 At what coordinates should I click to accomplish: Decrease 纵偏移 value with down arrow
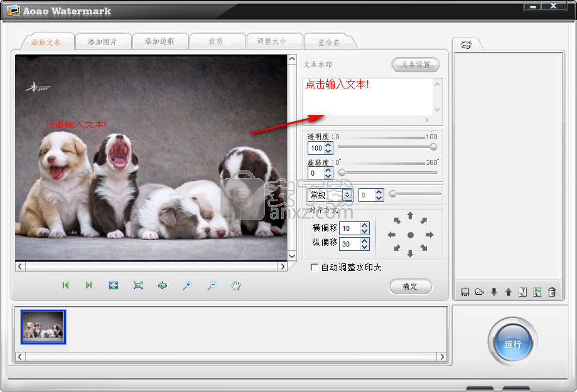tap(364, 246)
